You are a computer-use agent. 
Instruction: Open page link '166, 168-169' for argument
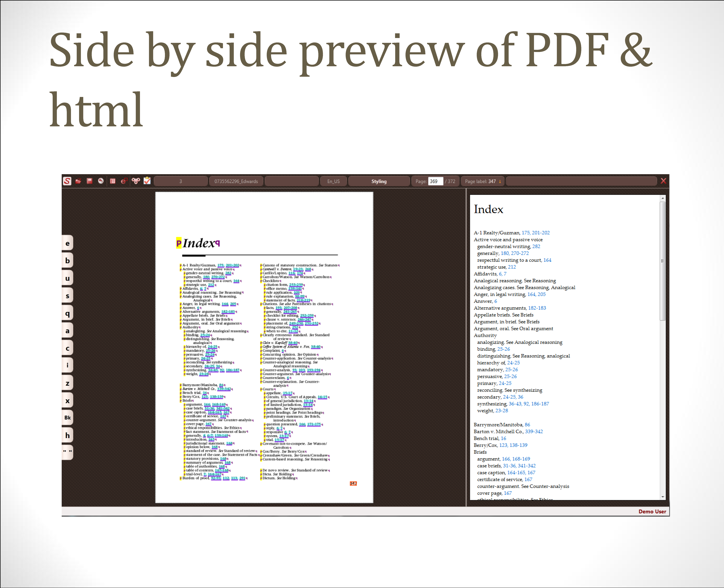516,459
